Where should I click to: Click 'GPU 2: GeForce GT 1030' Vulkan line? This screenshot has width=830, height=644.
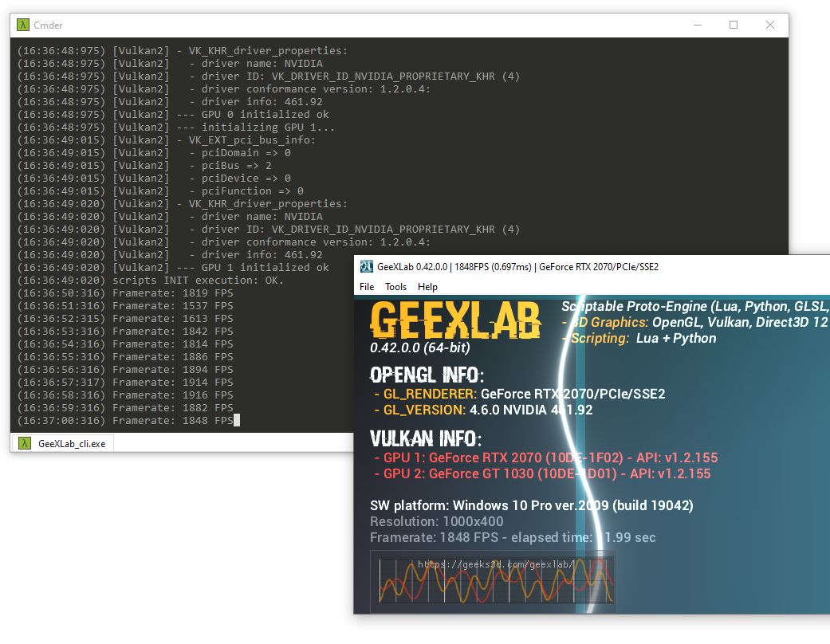542,473
